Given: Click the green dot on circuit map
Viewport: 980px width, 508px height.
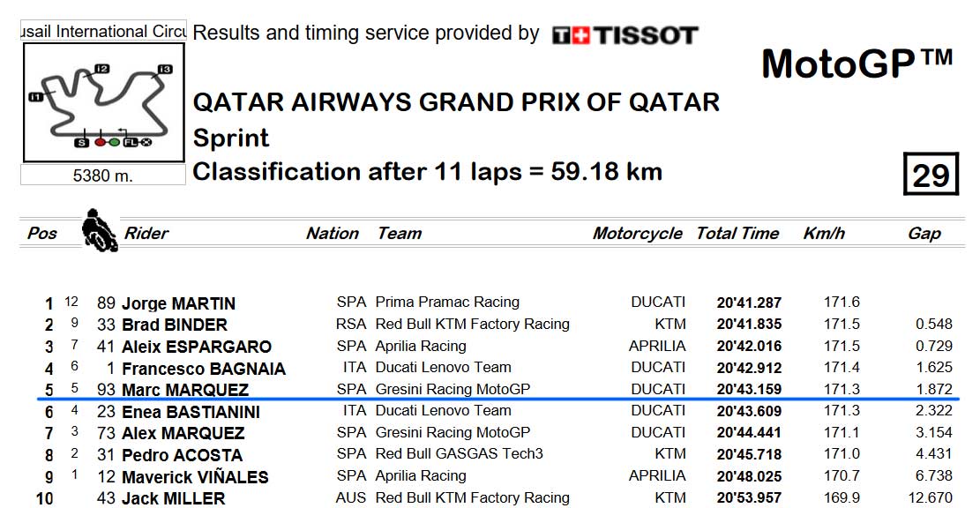Looking at the screenshot, I should click(x=115, y=143).
